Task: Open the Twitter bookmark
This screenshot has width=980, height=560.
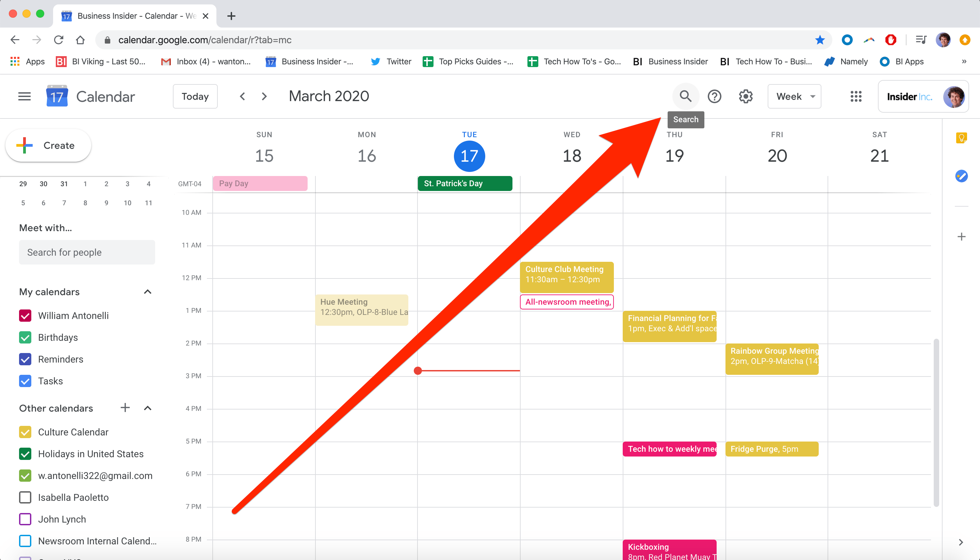Action: click(391, 62)
